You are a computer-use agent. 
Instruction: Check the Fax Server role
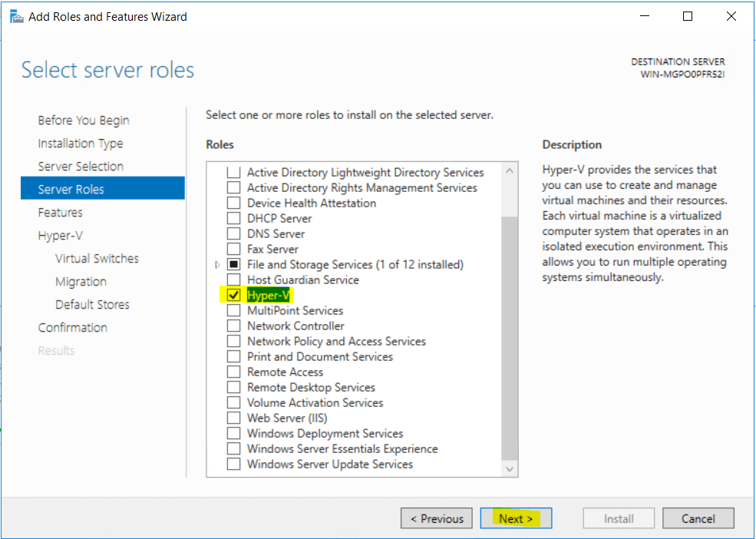tap(233, 249)
